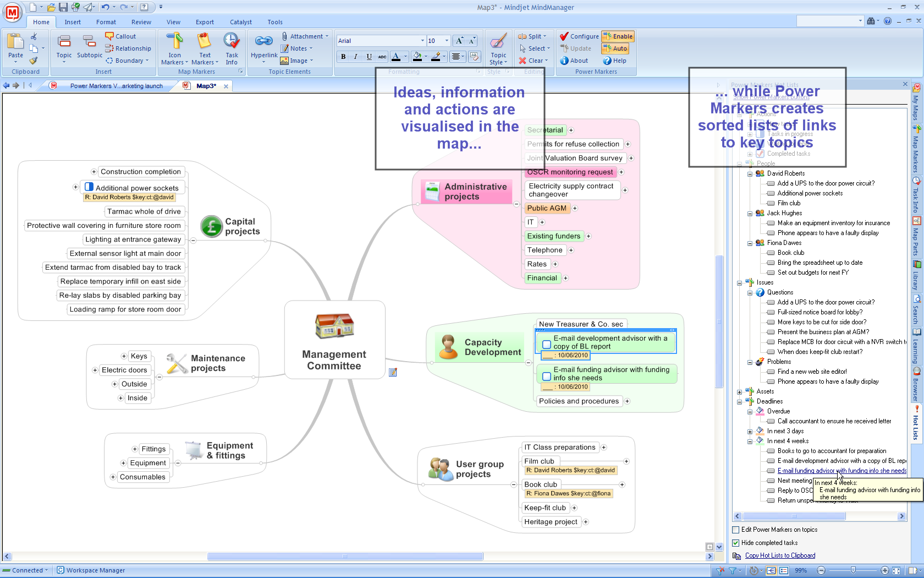Expand the Policies and procedures topic
This screenshot has width=924, height=578.
[x=627, y=401]
